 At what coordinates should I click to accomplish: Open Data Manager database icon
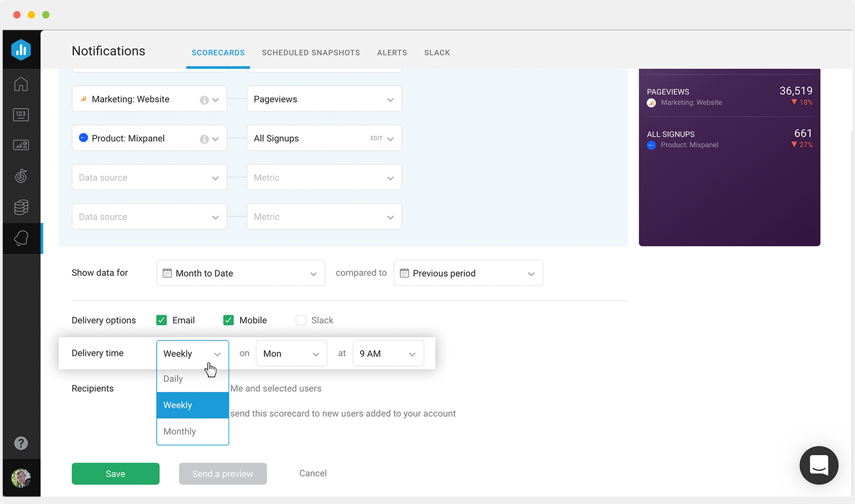[x=21, y=207]
